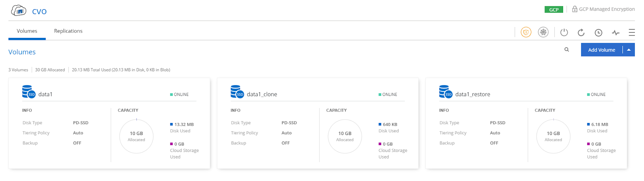The height and width of the screenshot is (181, 644).
Task: Open the ransomware protection shield icon
Action: [526, 32]
